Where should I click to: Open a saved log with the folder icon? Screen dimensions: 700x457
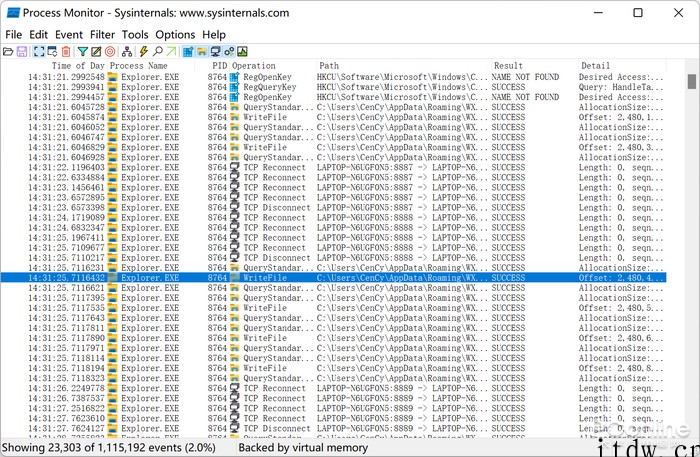click(8, 52)
